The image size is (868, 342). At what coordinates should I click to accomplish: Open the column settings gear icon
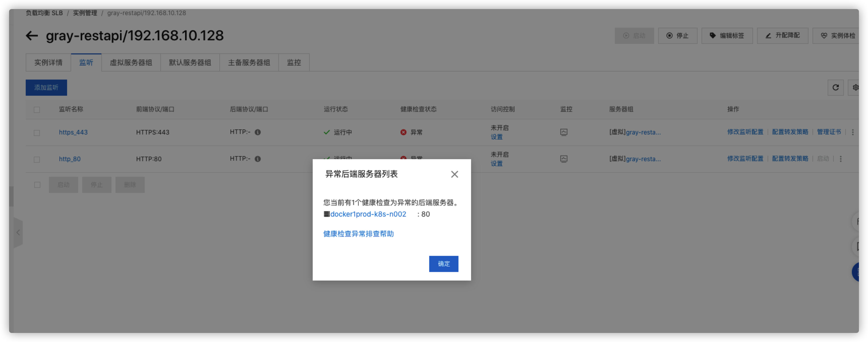(856, 88)
